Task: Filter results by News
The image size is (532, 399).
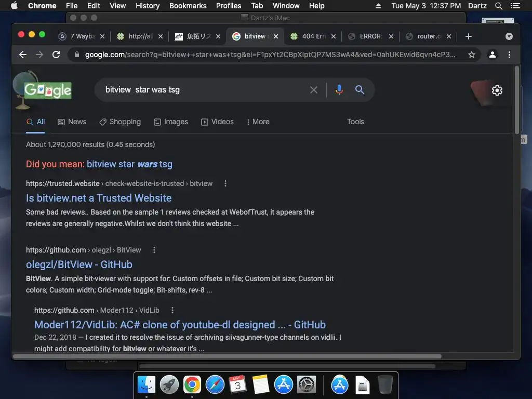Action: pyautogui.click(x=72, y=122)
